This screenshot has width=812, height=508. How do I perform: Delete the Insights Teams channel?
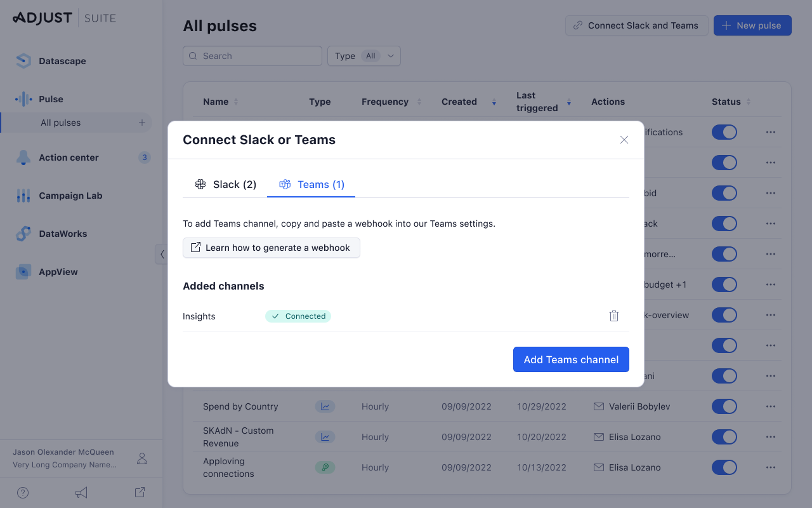coord(613,316)
